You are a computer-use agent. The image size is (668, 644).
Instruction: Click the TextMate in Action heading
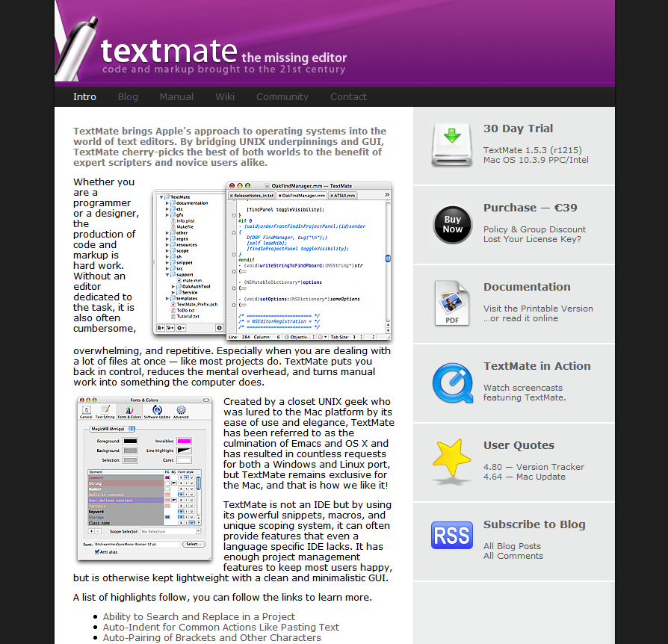click(536, 366)
